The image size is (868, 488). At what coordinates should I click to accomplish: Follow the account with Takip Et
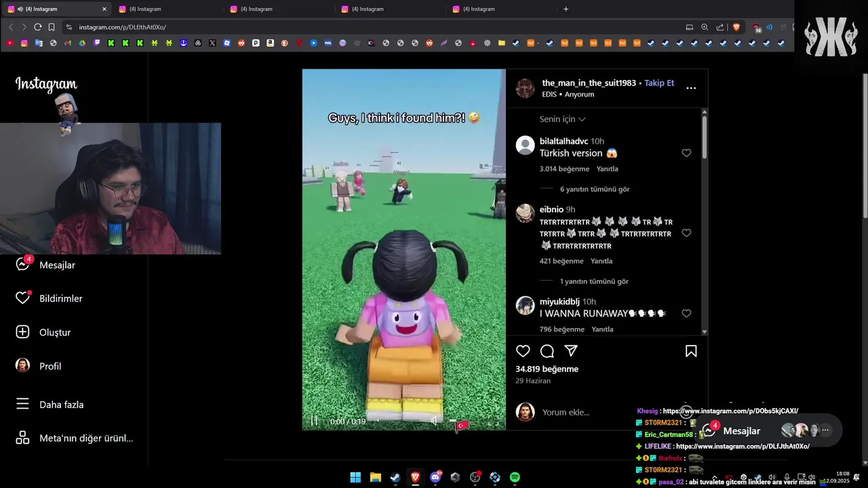[659, 83]
